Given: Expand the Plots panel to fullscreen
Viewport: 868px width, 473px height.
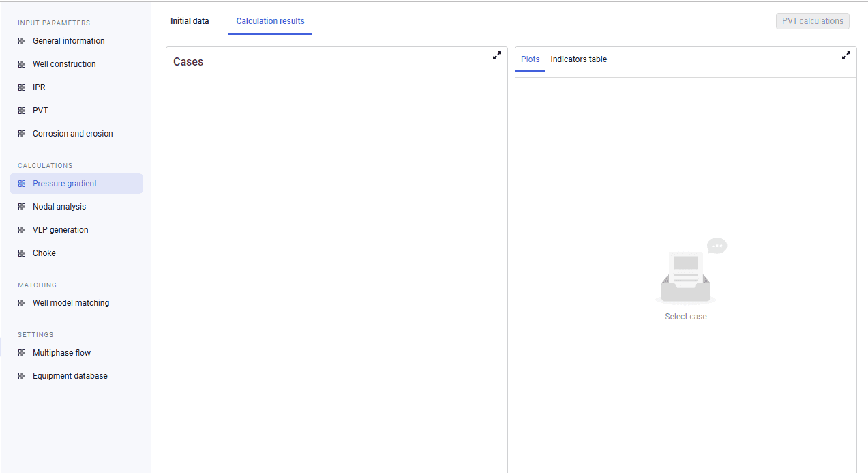Looking at the screenshot, I should tap(846, 56).
